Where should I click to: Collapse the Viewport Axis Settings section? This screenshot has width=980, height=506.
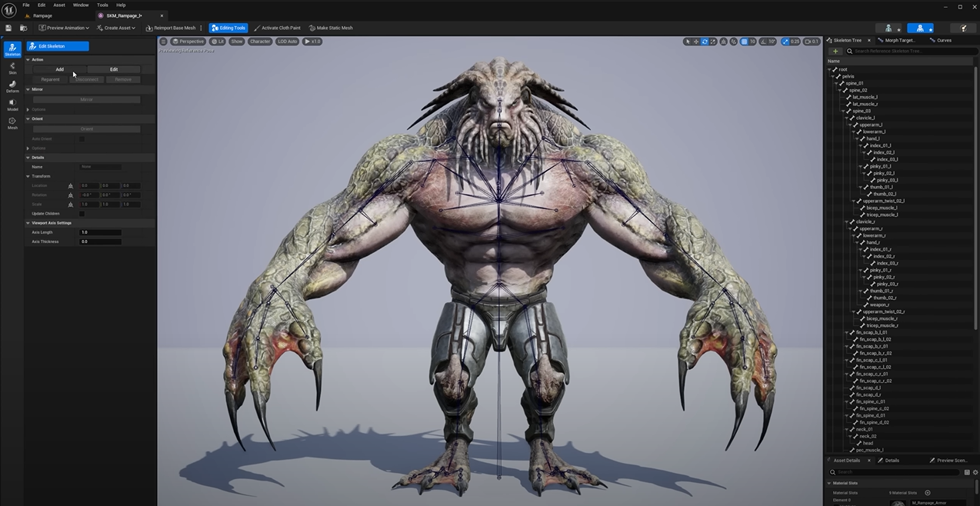coord(28,223)
